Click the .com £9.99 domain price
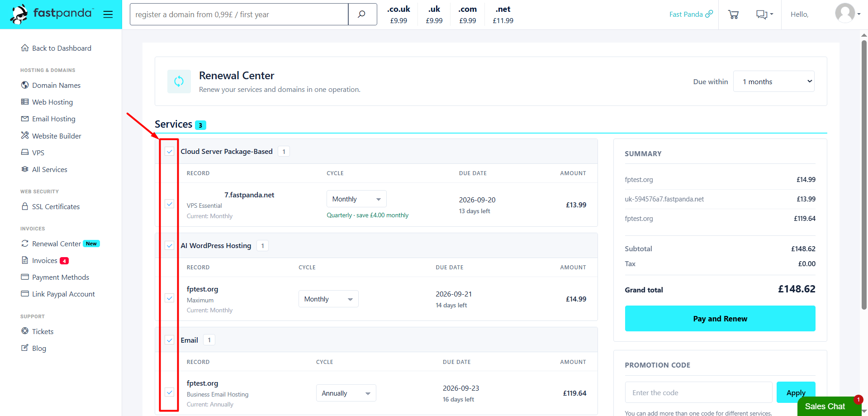Viewport: 868px width, 416px height. tap(467, 14)
